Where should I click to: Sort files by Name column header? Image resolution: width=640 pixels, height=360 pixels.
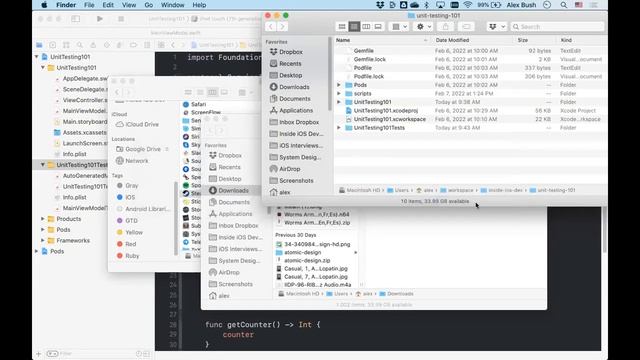(382, 40)
